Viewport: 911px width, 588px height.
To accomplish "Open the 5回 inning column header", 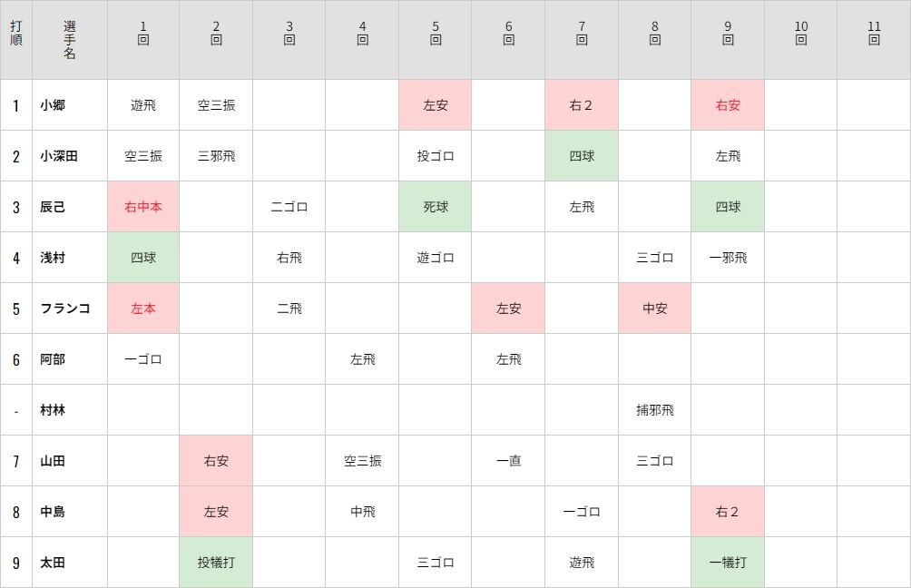I will (x=436, y=33).
